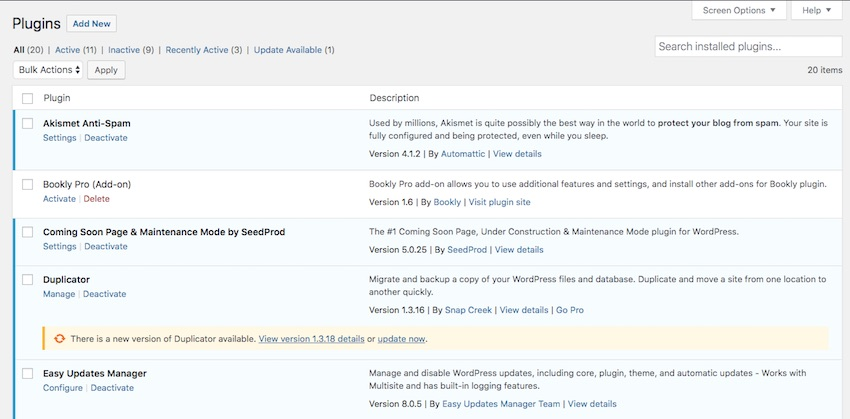Click update now for Duplicator

coord(402,339)
